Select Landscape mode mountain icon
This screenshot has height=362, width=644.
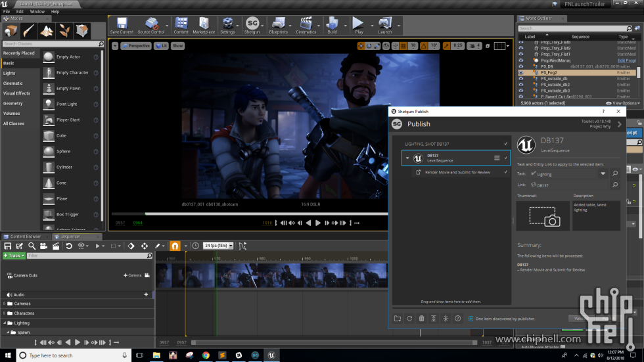point(47,31)
